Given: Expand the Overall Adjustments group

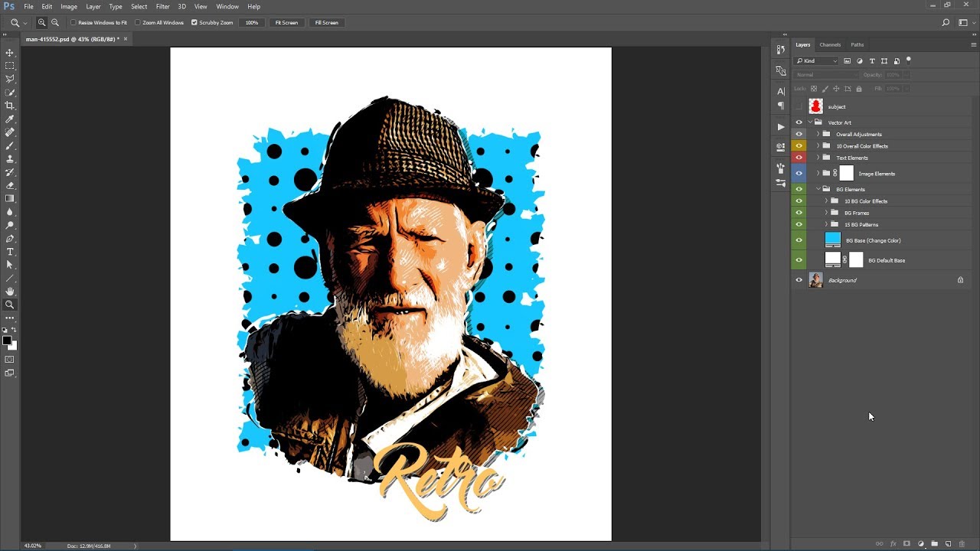Looking at the screenshot, I should click(818, 134).
